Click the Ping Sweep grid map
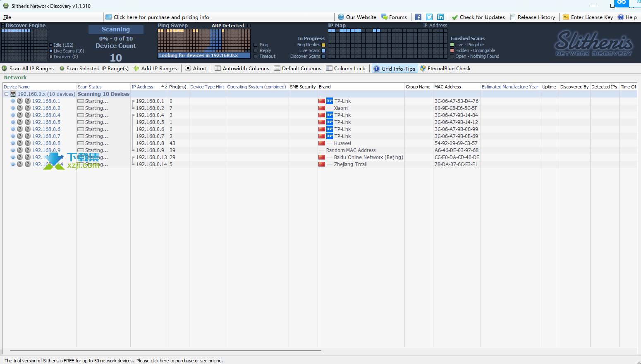 click(x=204, y=40)
